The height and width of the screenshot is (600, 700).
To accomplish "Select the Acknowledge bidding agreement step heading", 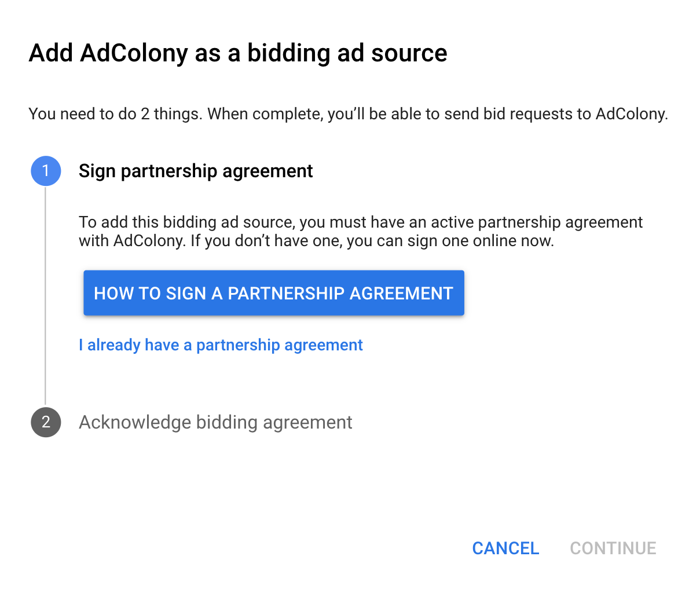I will [215, 422].
